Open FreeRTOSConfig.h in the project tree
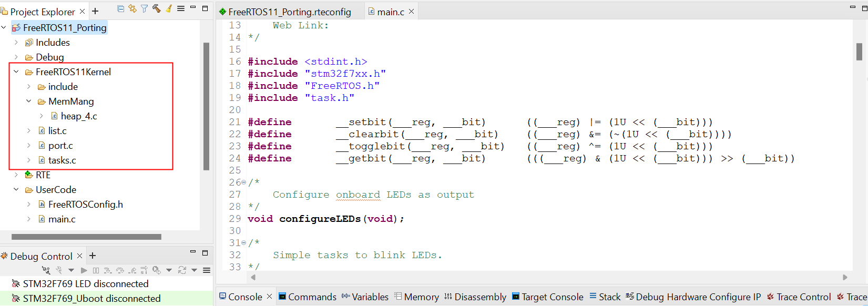This screenshot has height=306, width=868. [x=85, y=205]
